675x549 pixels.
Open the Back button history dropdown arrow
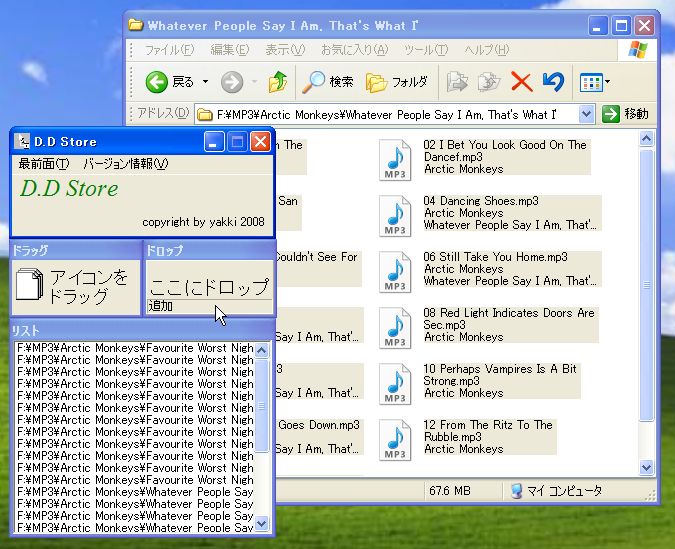[205, 82]
